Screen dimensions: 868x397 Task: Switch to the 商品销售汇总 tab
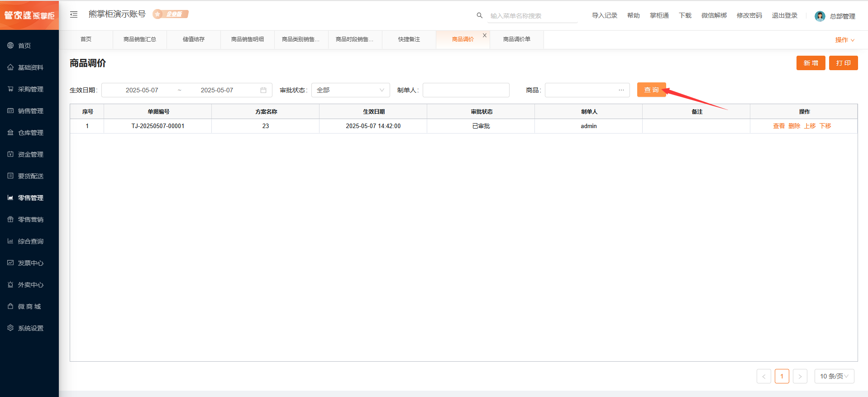pyautogui.click(x=140, y=39)
